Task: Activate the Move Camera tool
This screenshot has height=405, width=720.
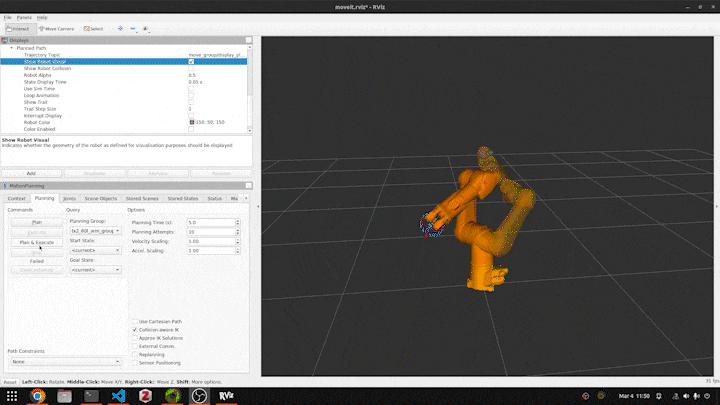Action: click(x=56, y=29)
